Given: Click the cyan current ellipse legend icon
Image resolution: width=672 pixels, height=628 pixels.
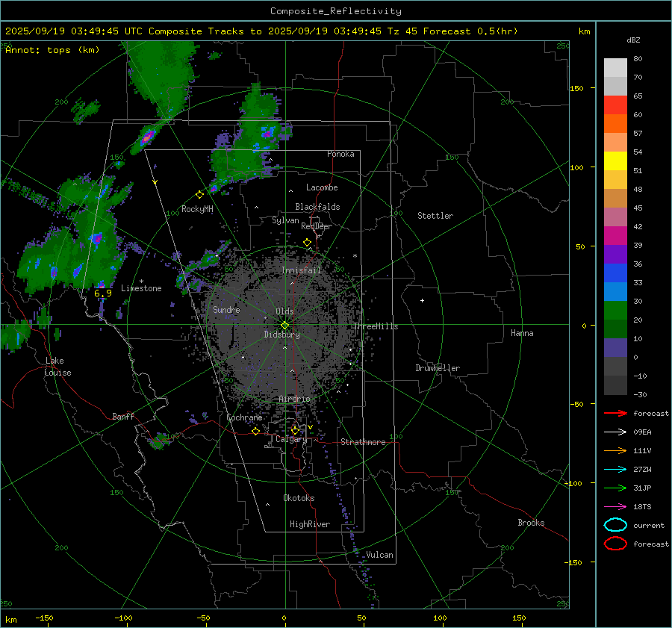Looking at the screenshot, I should coord(615,525).
